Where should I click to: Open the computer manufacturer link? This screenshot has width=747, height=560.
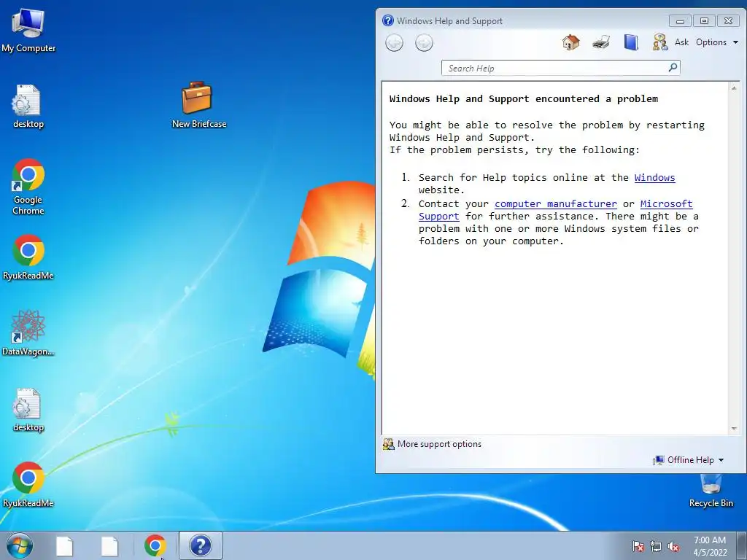coord(555,204)
